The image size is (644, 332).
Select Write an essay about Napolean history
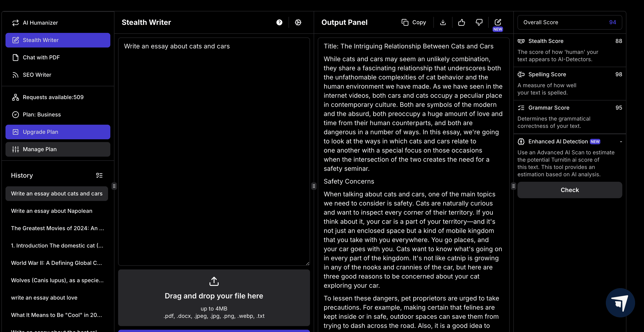[x=51, y=211]
